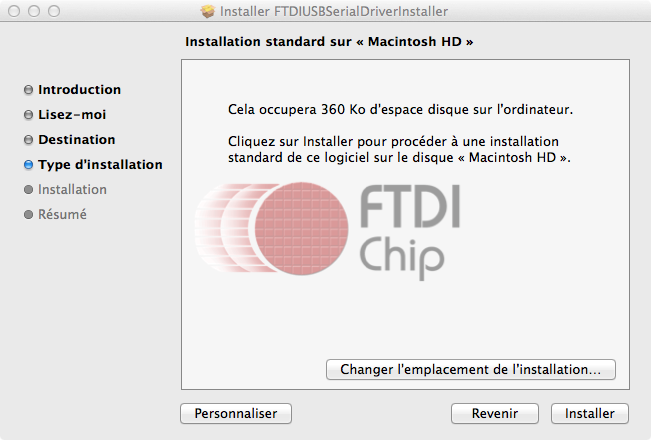The height and width of the screenshot is (440, 651).
Task: Click the bullet next to Destination
Action: tap(28, 140)
